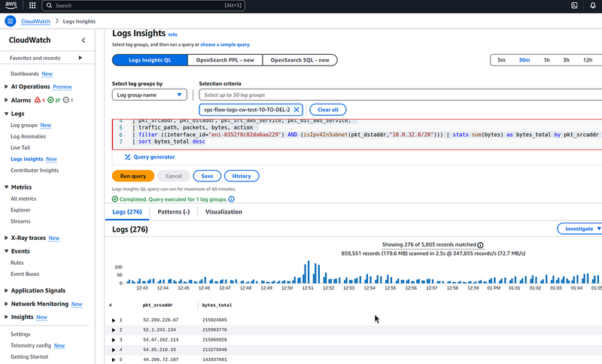602x364 pixels.
Task: Open Log groups in sidebar
Action: [24, 125]
